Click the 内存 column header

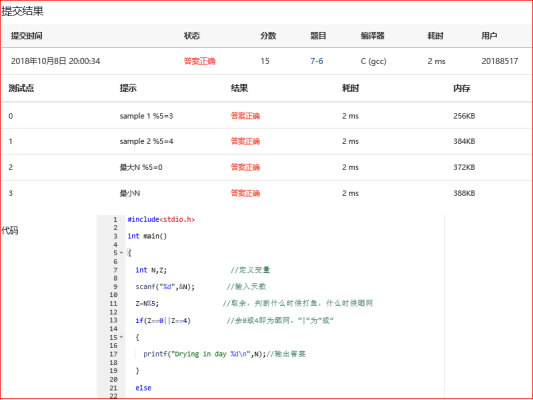click(462, 88)
